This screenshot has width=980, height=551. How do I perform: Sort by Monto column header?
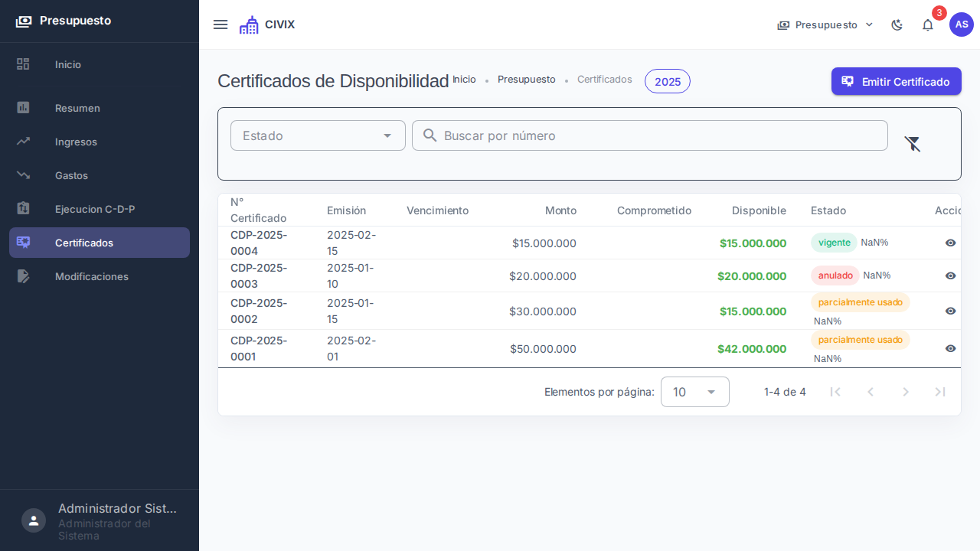pos(560,210)
